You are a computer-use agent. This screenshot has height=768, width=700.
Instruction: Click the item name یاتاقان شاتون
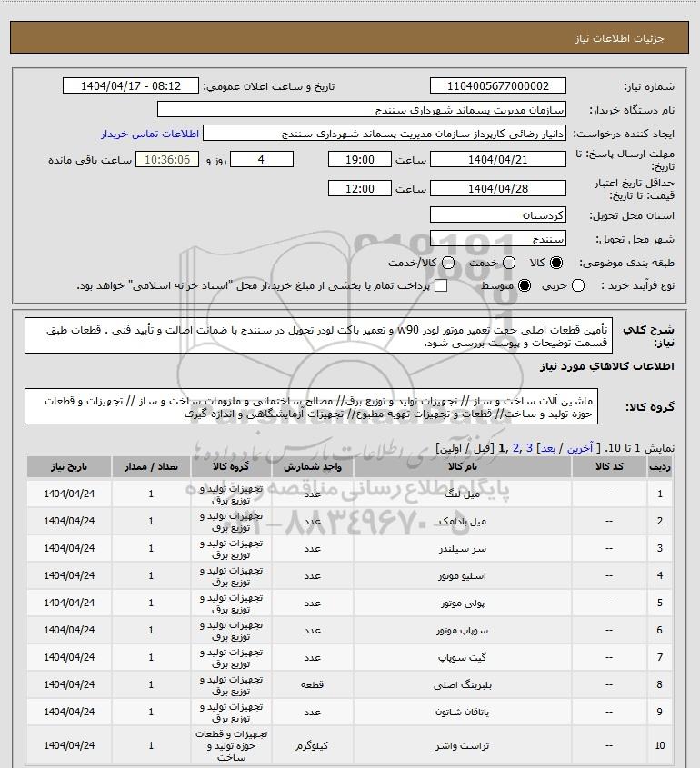click(463, 713)
